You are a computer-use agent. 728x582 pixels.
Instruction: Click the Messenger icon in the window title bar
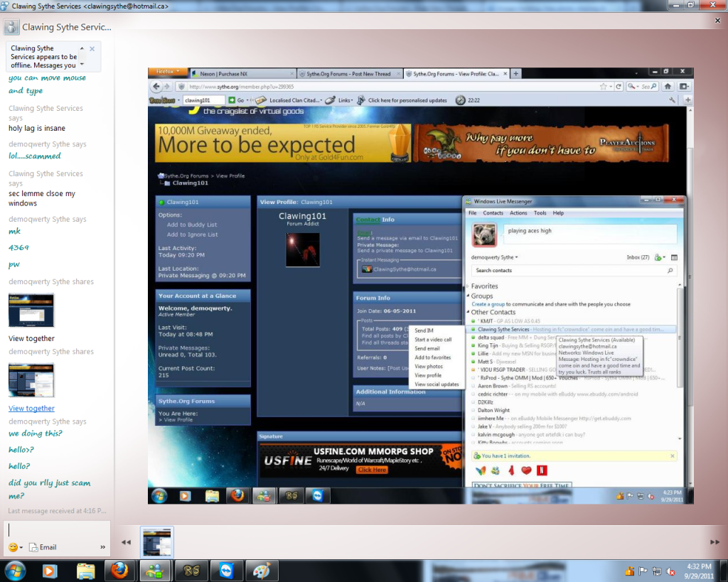pyautogui.click(x=5, y=6)
